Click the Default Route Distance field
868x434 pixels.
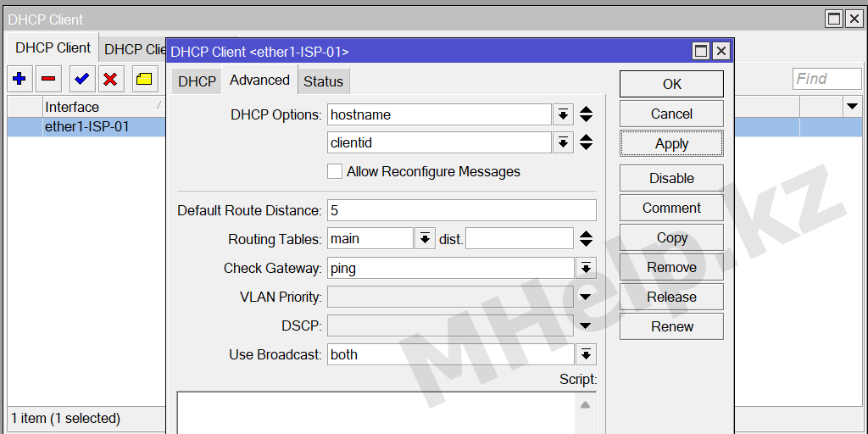(x=462, y=210)
